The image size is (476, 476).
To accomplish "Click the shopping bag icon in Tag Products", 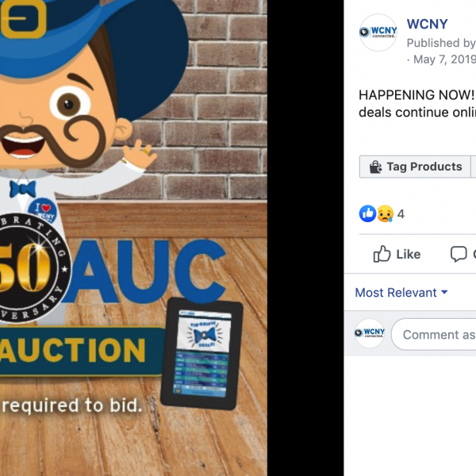I will [x=375, y=167].
